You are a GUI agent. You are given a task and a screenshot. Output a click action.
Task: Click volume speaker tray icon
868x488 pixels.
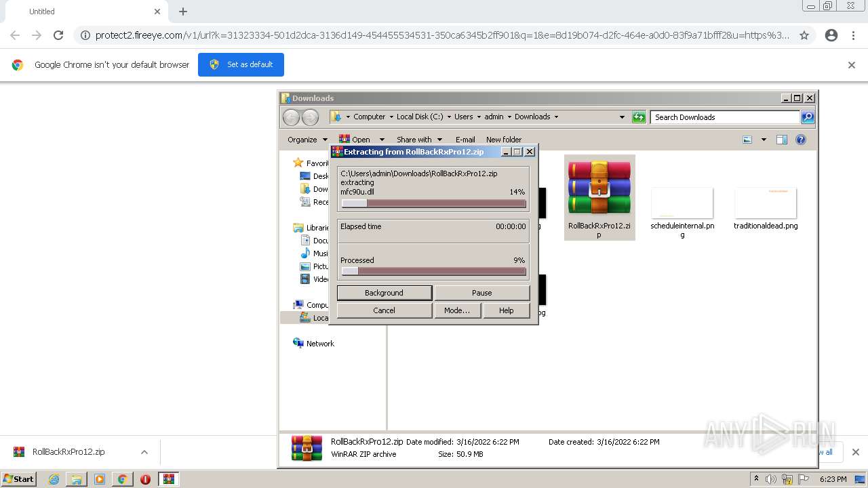point(771,479)
